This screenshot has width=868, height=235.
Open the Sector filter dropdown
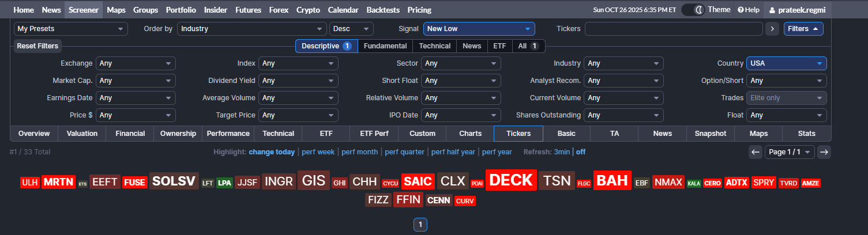tap(461, 63)
